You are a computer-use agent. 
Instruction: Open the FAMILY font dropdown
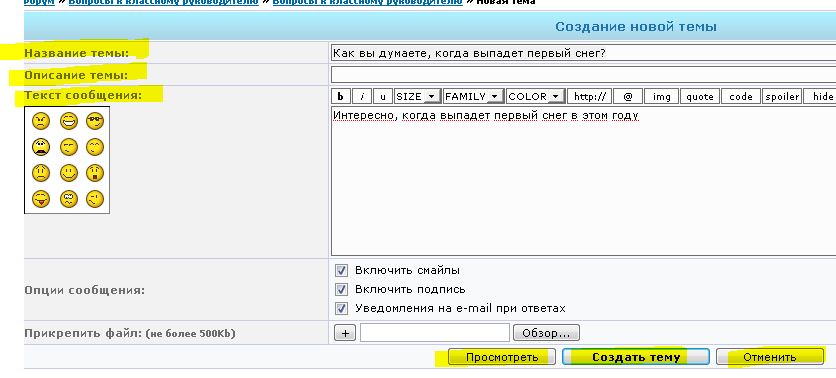click(473, 96)
